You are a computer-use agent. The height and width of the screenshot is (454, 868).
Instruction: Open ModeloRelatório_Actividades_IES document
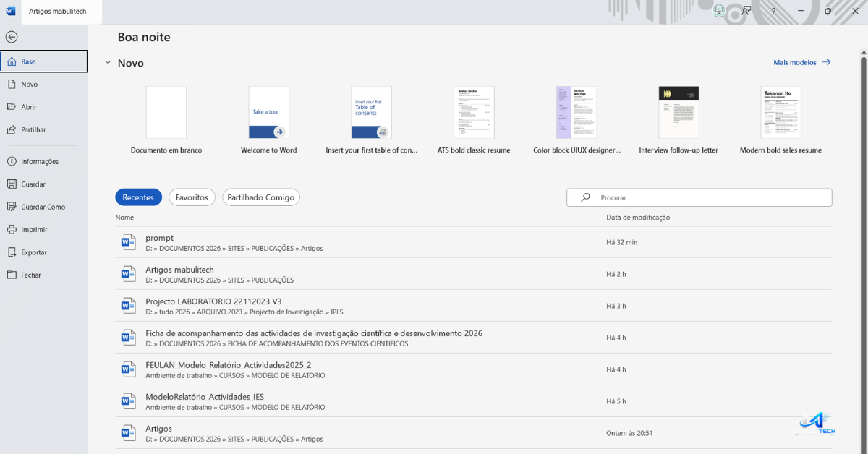pos(474,401)
